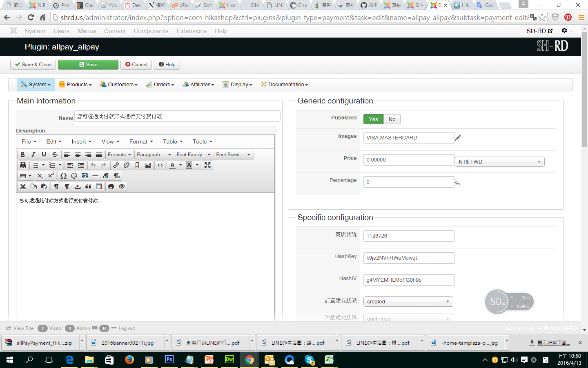The height and width of the screenshot is (368, 588).
Task: Toggle underline formatting
Action: click(x=44, y=155)
